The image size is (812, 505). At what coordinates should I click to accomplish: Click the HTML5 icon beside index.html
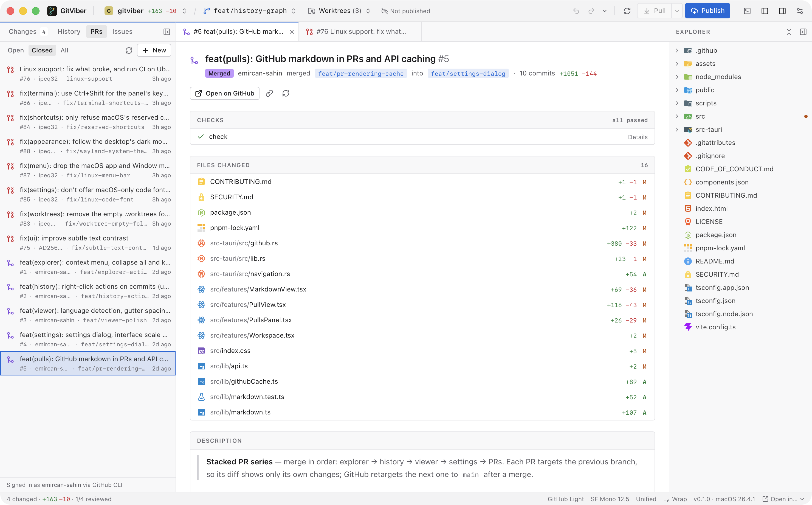tap(688, 208)
